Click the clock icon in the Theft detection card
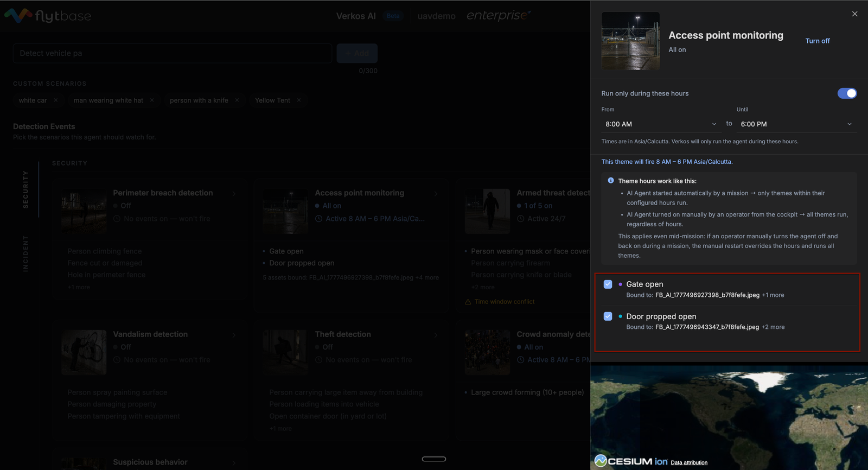The image size is (868, 470). (319, 360)
